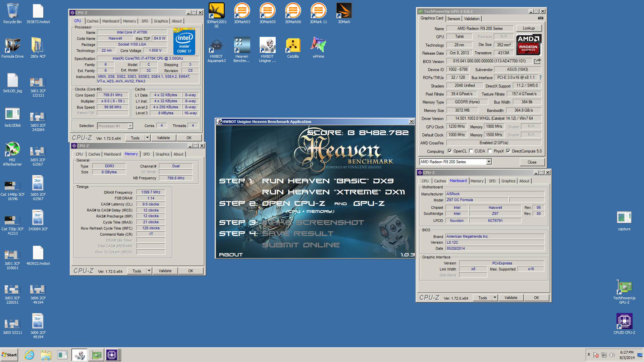This screenshot has height=362, width=644.
Task: Toggle the OpenCL checkbox in GPU-Z
Action: click(x=449, y=151)
